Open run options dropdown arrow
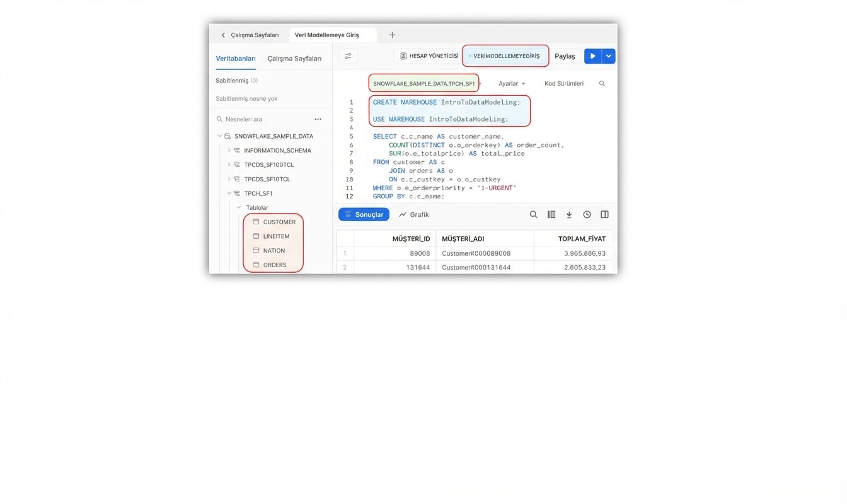This screenshot has width=847, height=504. [x=608, y=56]
